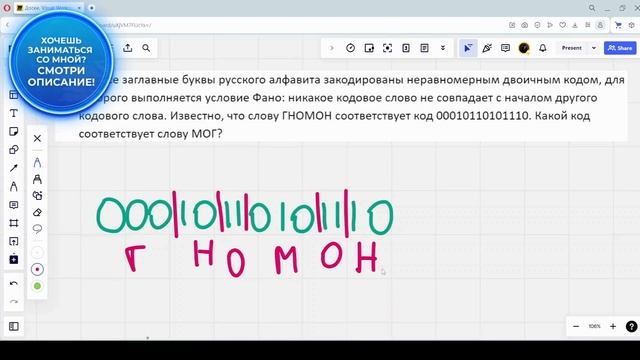Take a snapshot with camera icon
Viewport: 640px width, 360px height.
(x=524, y=25)
